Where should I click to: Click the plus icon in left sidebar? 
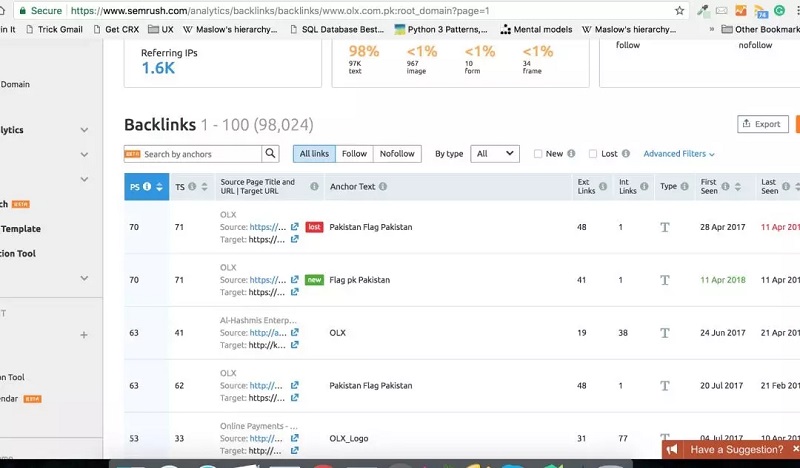point(84,335)
